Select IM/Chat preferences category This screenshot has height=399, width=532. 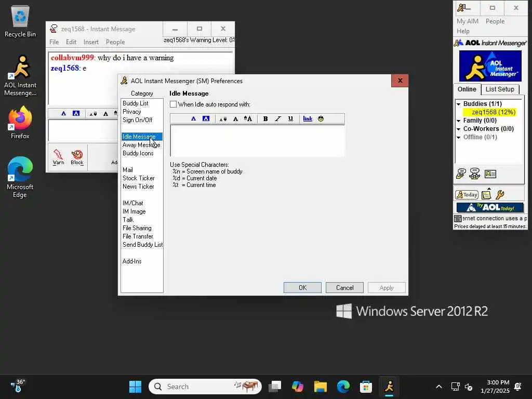pos(132,203)
